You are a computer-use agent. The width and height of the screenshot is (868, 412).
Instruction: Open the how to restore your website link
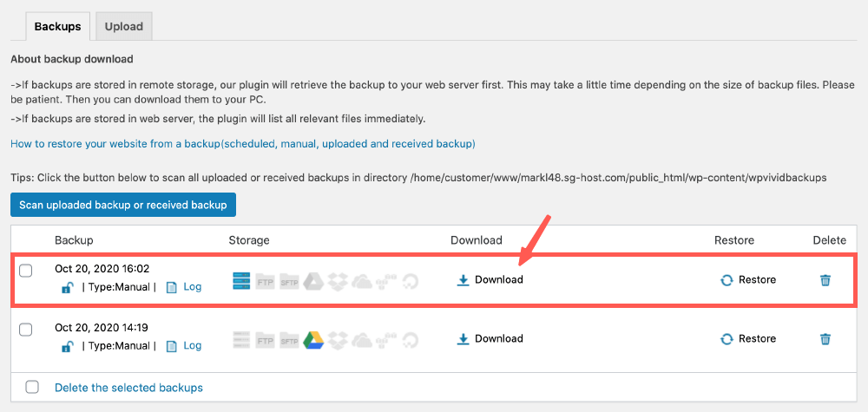pyautogui.click(x=243, y=144)
